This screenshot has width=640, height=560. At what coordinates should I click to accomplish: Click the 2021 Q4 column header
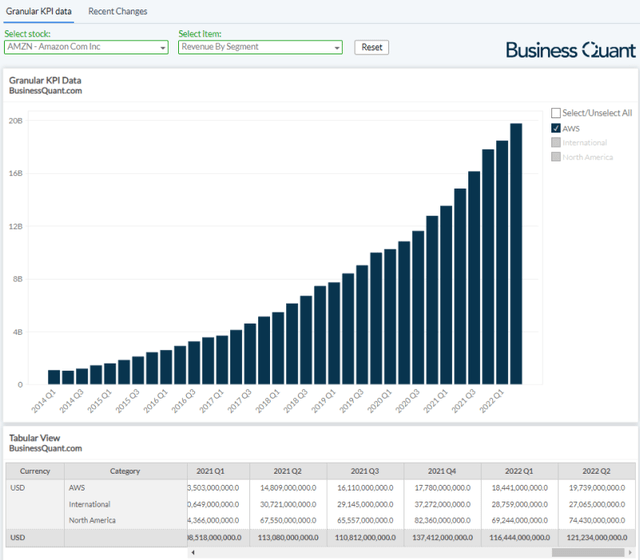tap(442, 471)
